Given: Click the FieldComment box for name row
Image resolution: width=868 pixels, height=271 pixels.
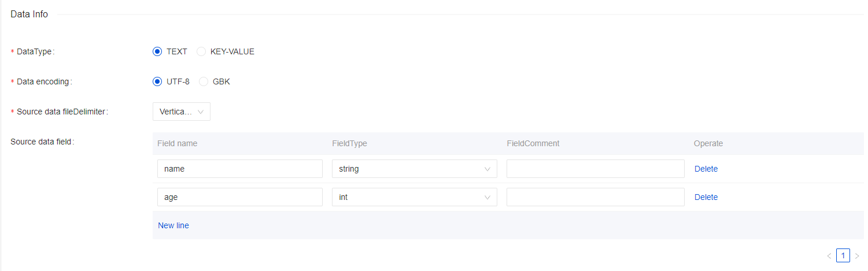Looking at the screenshot, I should (595, 169).
